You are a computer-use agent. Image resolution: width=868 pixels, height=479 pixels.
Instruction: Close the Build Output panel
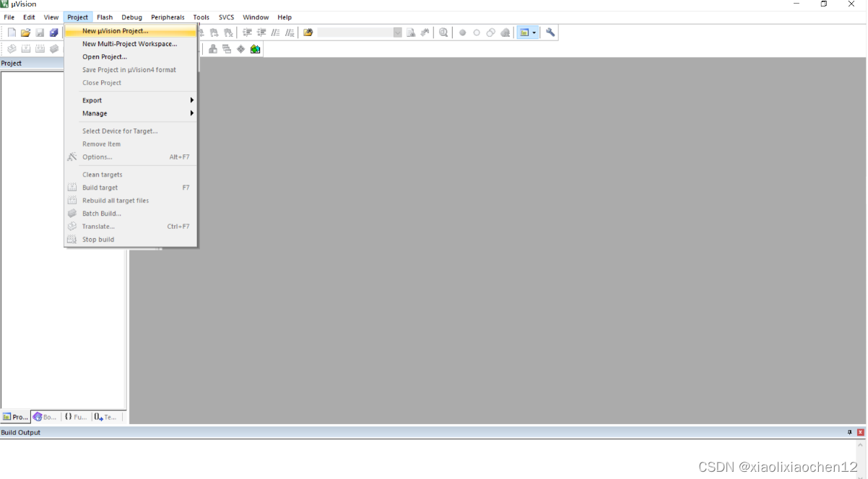pos(860,432)
